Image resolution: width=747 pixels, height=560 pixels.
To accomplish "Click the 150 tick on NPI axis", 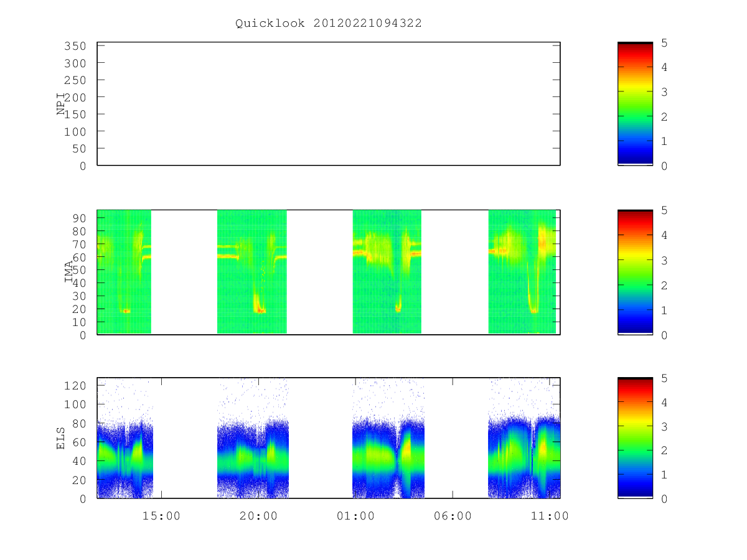I will [x=75, y=114].
